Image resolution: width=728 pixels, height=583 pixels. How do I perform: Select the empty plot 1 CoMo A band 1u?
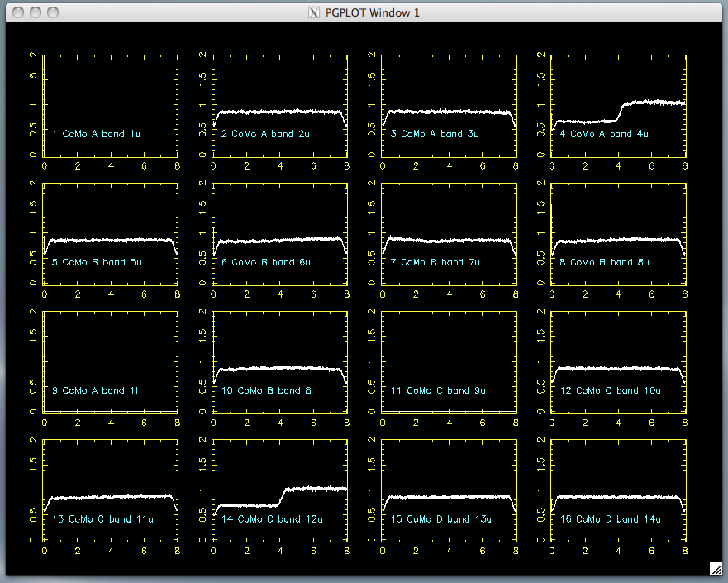pyautogui.click(x=111, y=105)
